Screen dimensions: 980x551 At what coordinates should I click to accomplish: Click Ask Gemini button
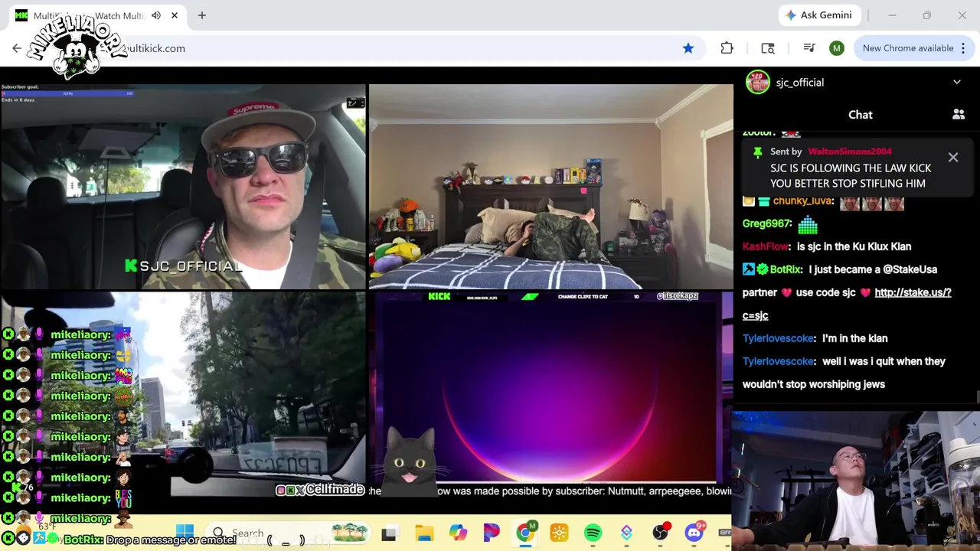820,15
